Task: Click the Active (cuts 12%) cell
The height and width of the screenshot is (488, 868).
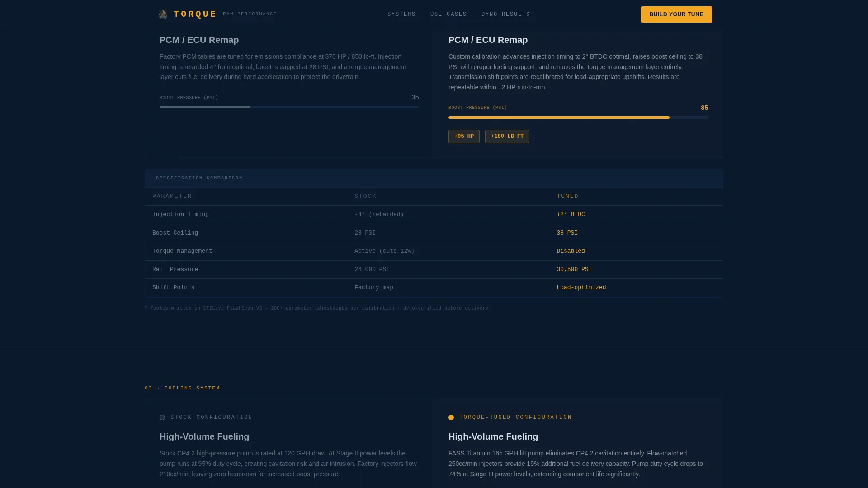Action: click(x=384, y=251)
